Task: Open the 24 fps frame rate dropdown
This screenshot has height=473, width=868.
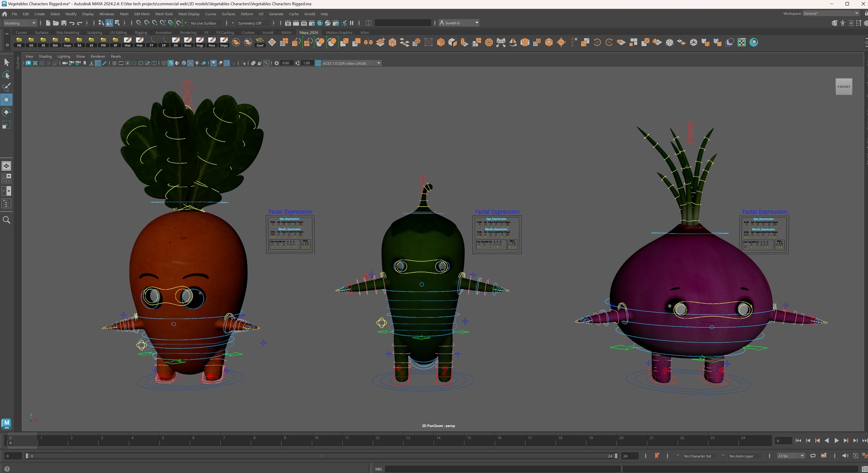Action: coord(791,456)
